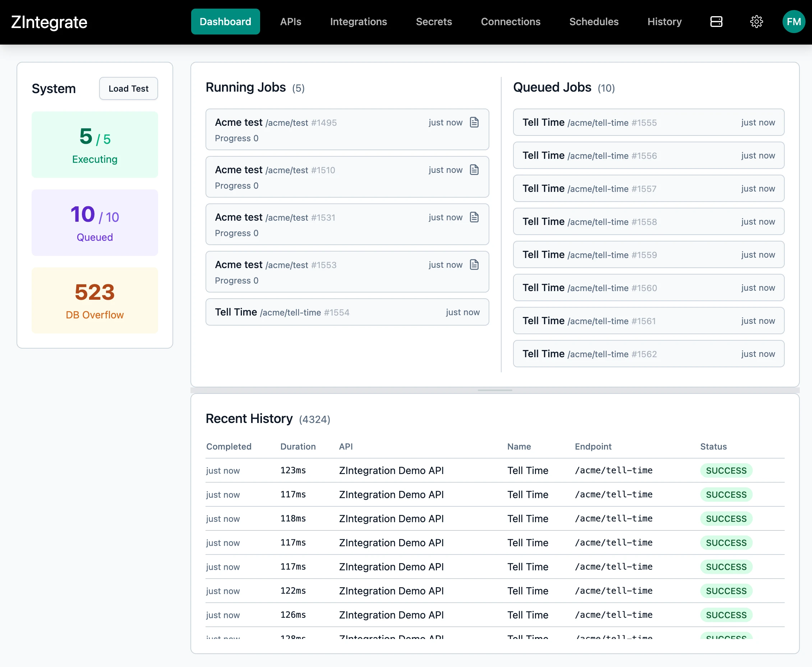812x667 pixels.
Task: Open queued job Tell Time #1555
Action: point(649,122)
